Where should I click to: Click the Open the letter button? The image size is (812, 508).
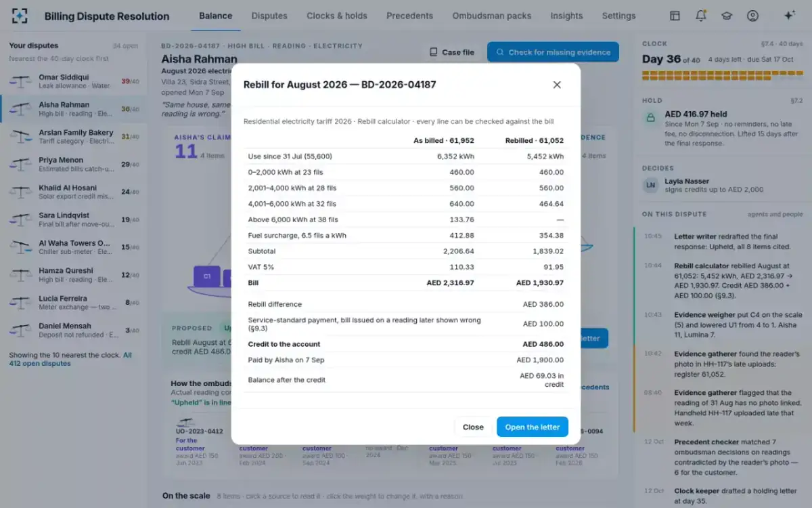[x=533, y=427]
